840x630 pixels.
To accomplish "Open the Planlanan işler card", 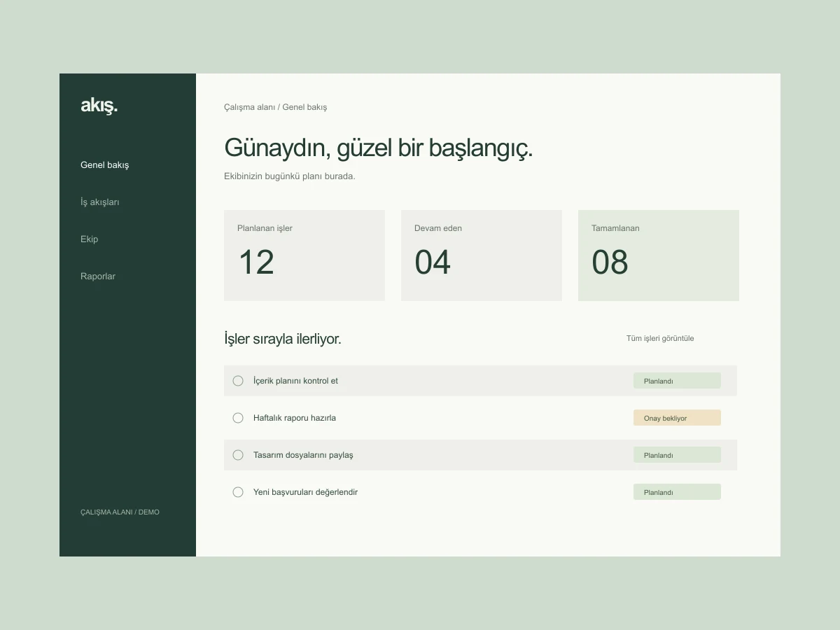I will [304, 255].
